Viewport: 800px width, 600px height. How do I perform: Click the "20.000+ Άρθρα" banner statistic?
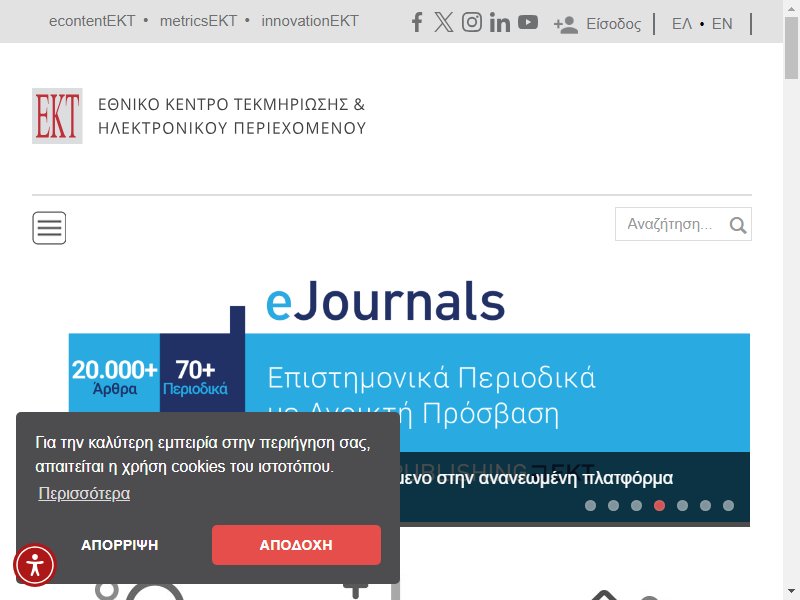pos(114,378)
